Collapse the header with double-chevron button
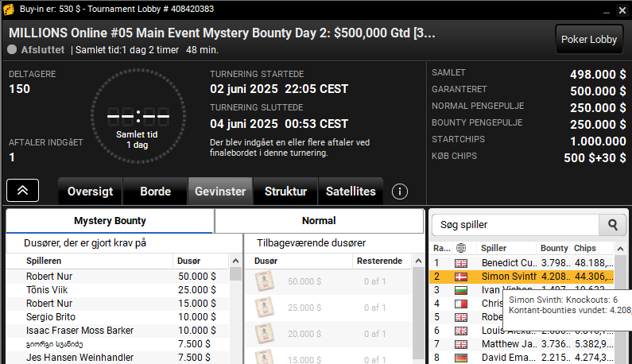Viewport: 632px width, 364px height. coord(22,190)
